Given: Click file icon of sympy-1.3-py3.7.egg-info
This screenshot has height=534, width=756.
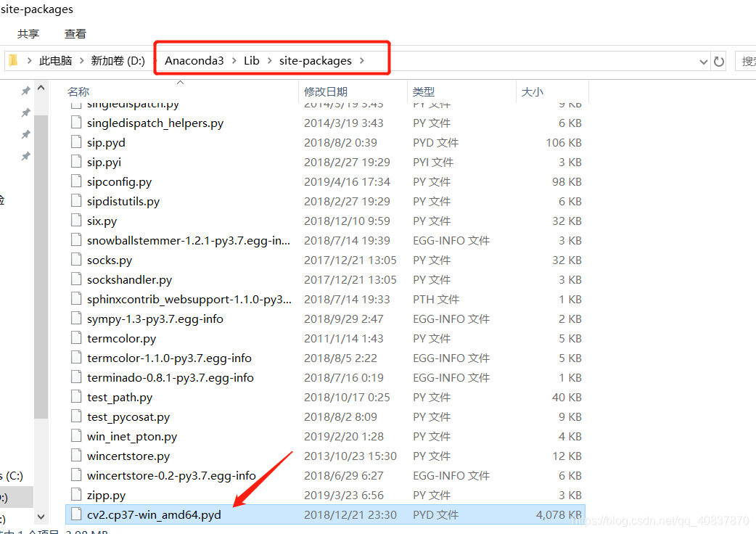Looking at the screenshot, I should coord(76,318).
